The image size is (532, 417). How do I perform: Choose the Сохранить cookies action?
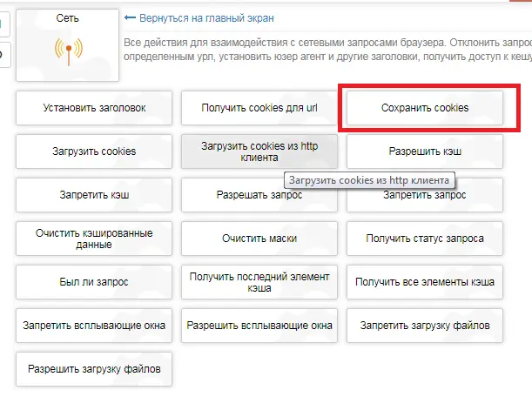tap(425, 108)
